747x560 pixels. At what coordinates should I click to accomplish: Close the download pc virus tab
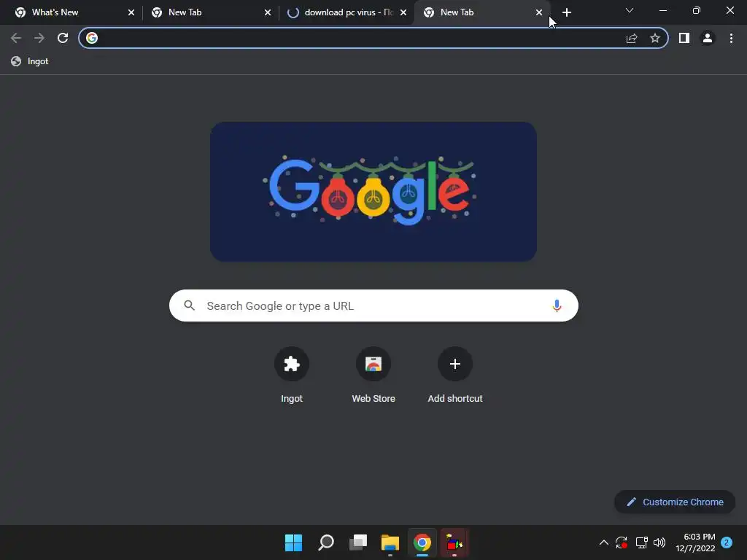[x=403, y=12]
